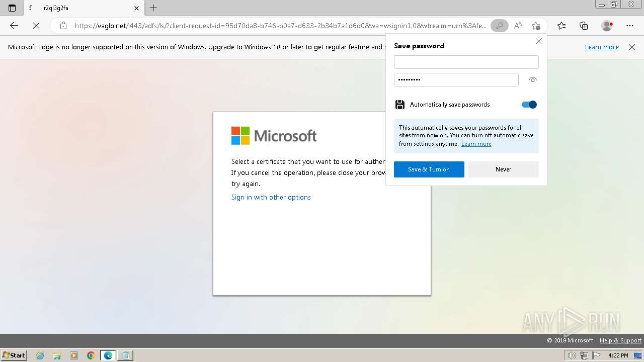
Task: Select the ir2ql3g2fa browser tab
Action: pos(84,8)
